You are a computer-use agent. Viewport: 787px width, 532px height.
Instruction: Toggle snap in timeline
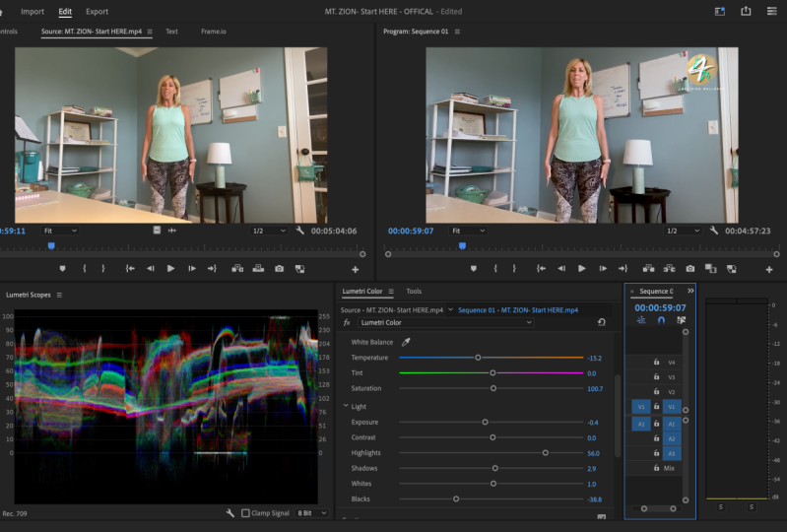661,320
